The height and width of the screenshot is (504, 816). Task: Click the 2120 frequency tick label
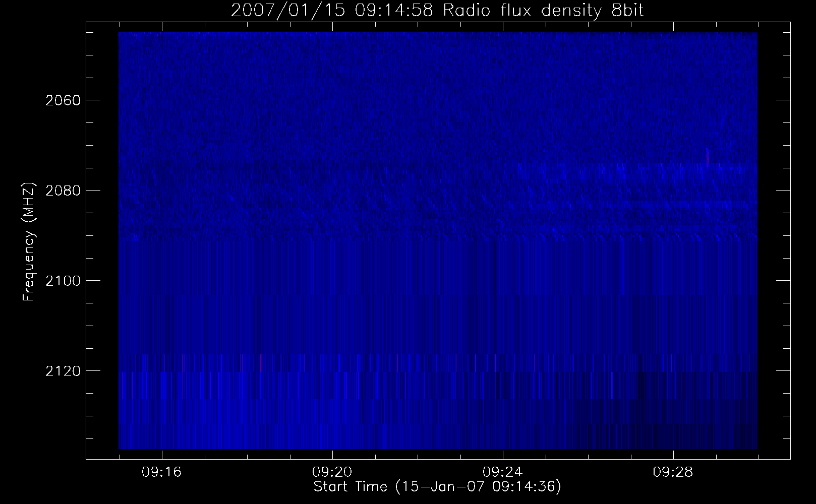tap(63, 371)
